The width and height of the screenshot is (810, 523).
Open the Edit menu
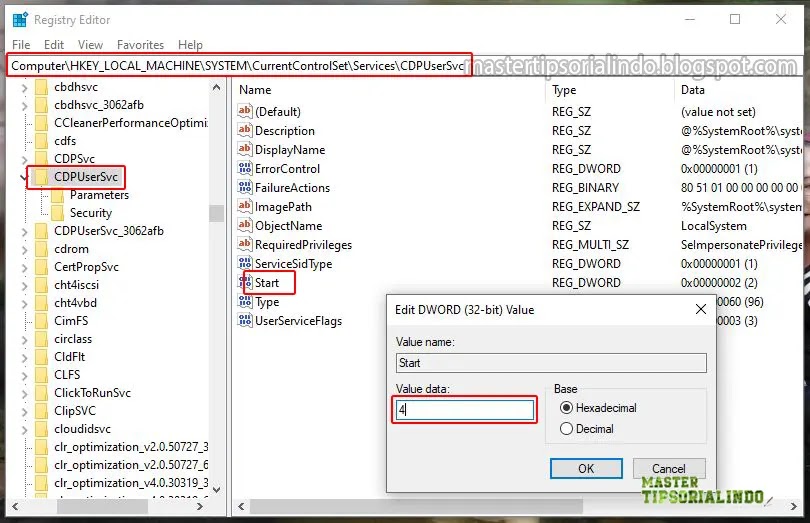[x=54, y=45]
